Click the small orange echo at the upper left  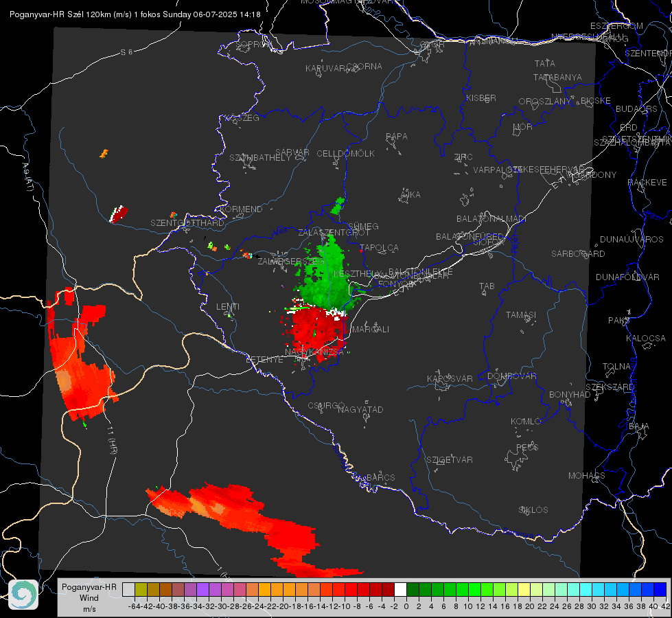104,154
